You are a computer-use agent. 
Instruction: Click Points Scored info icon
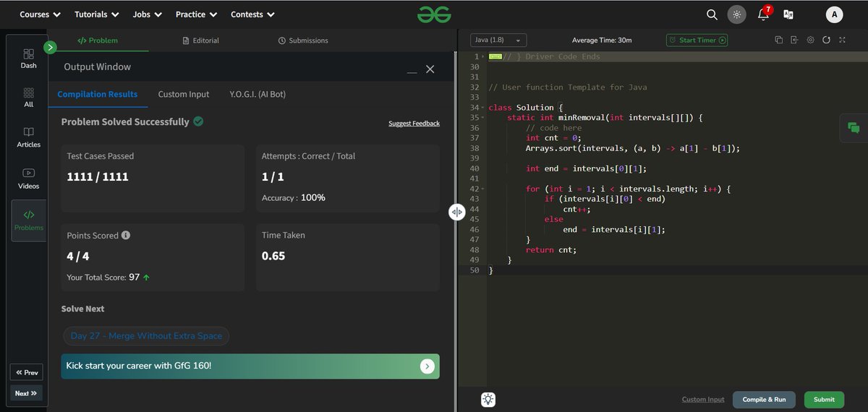(126, 236)
